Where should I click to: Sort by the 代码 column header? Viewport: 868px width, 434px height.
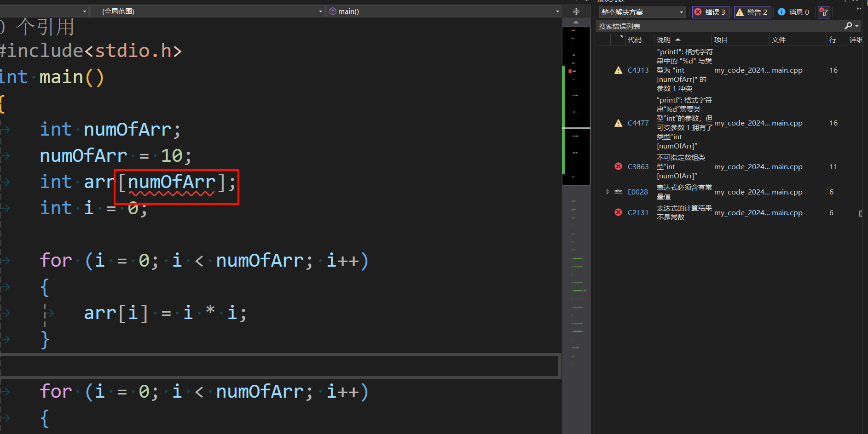[x=634, y=40]
